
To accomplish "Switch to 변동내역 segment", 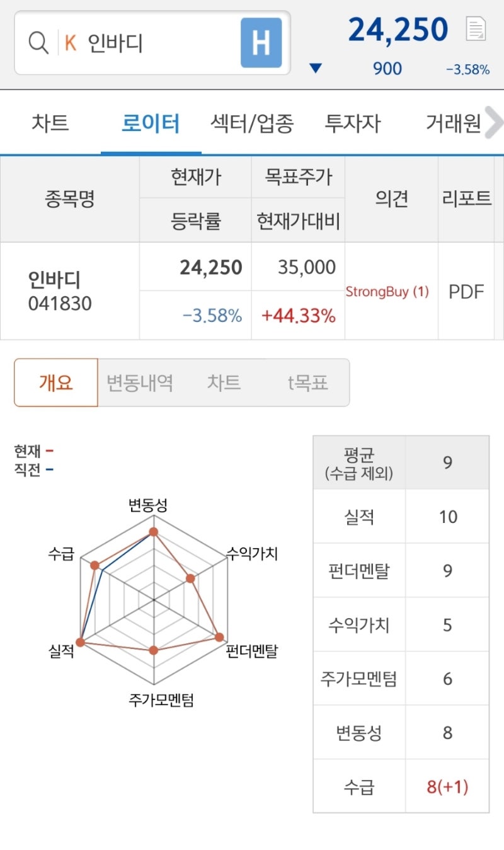I will 140,382.
